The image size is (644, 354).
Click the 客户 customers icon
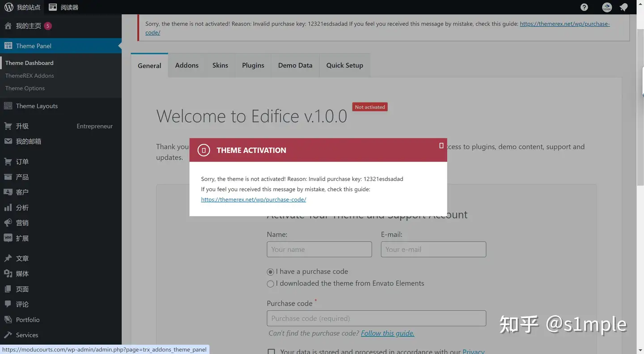click(8, 192)
